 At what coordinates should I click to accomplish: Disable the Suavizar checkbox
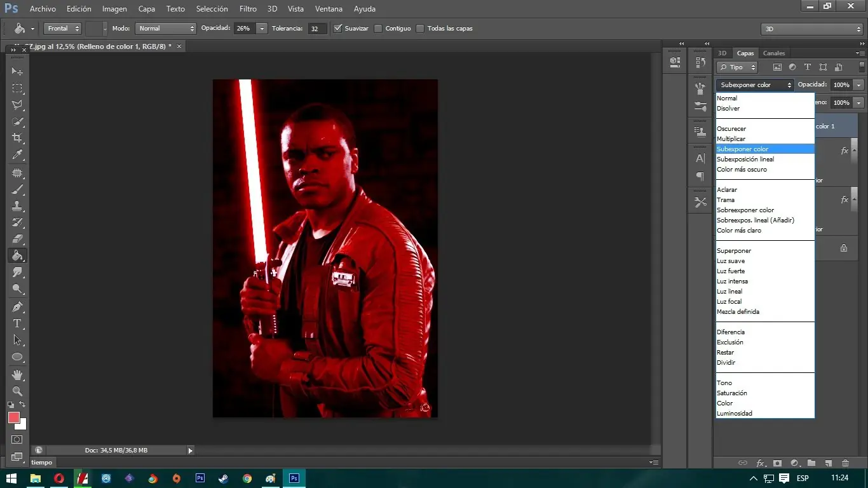337,28
